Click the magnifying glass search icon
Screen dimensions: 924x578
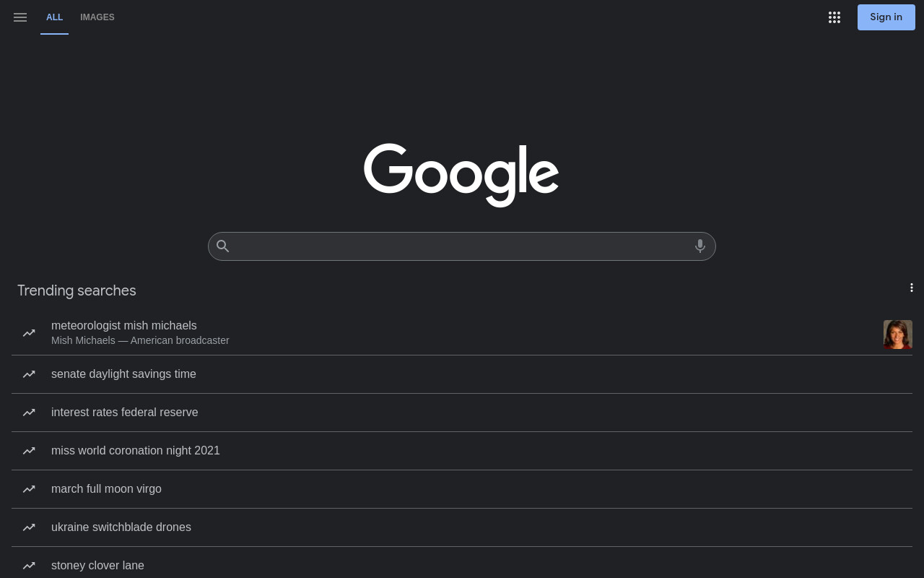(x=223, y=246)
